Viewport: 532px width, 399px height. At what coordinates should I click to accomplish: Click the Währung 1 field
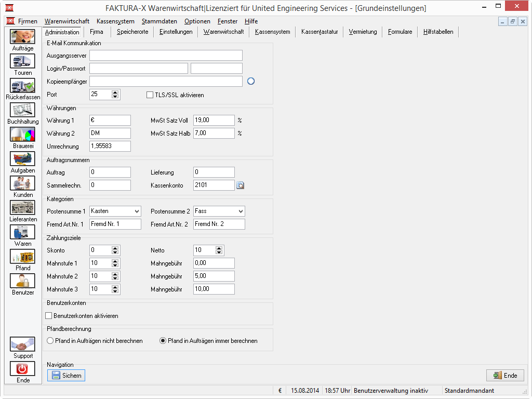[x=110, y=120]
